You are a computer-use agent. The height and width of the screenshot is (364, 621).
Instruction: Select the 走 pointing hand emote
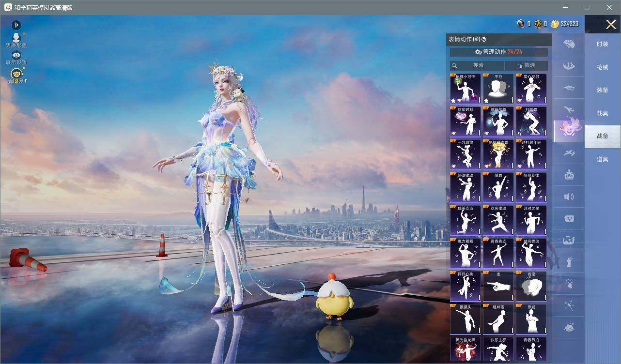(498, 286)
